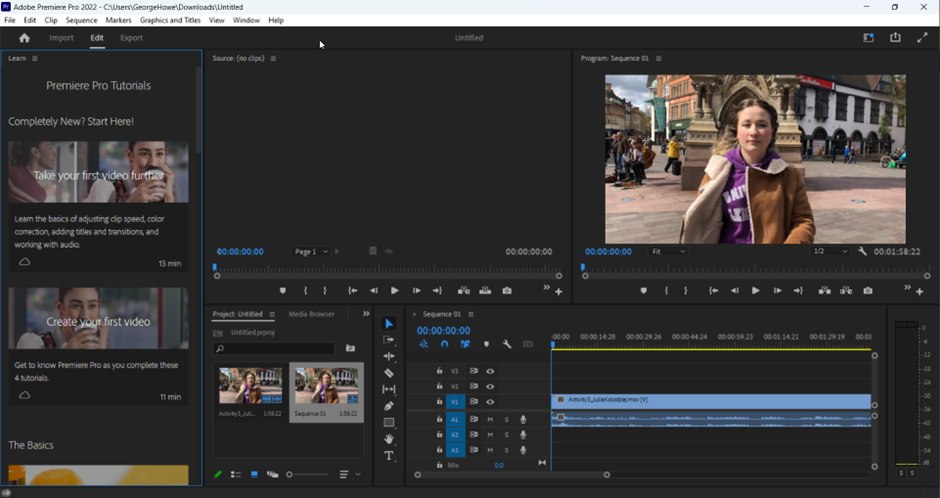Open the Workspaces icon in the header

[868, 38]
